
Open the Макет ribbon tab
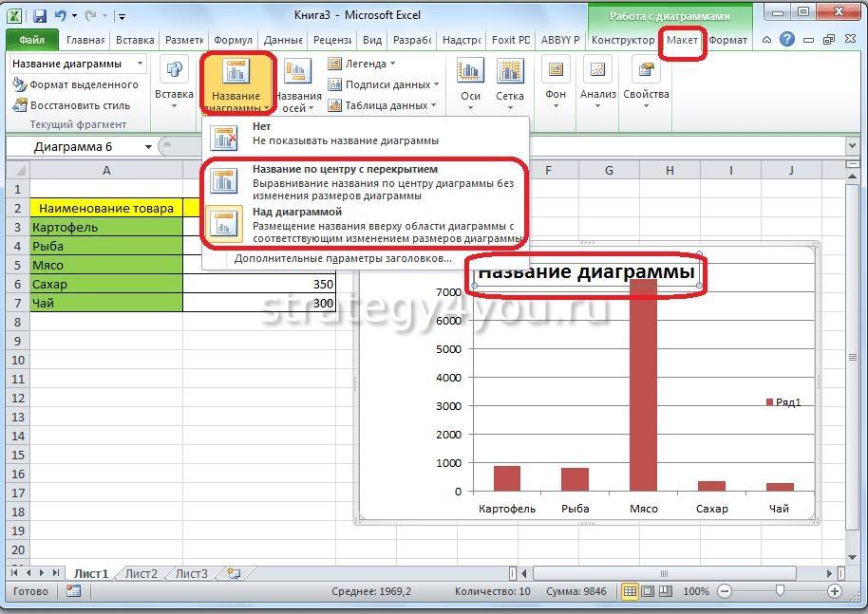(682, 41)
